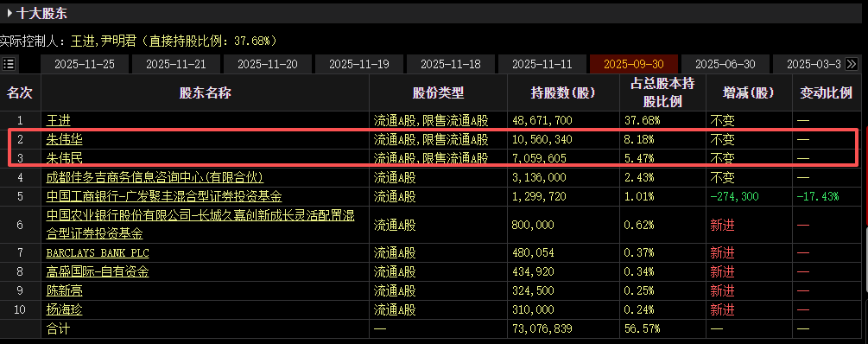Select holding value 434,920
Screen dimensions: 868x344
533,272
